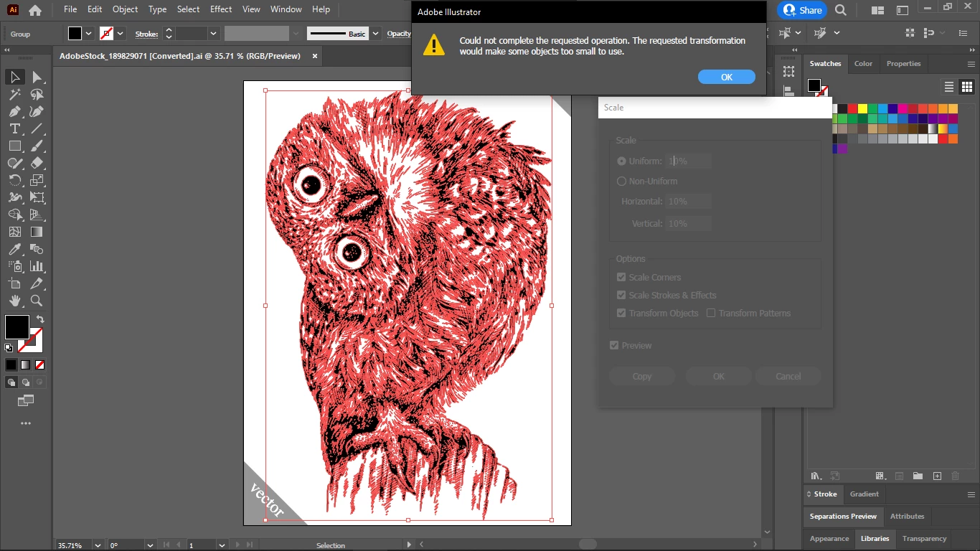The width and height of the screenshot is (980, 551).
Task: Show swatches in list view
Action: (x=948, y=87)
